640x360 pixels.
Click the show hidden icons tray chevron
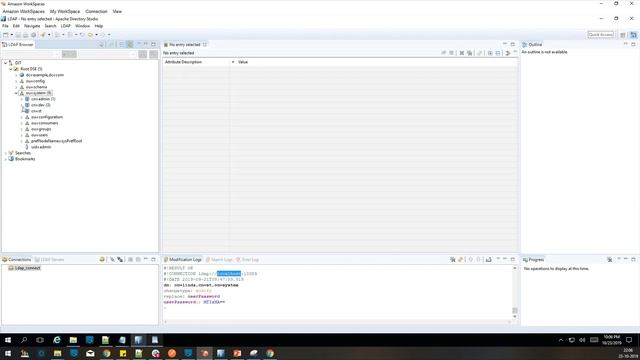tap(561, 340)
